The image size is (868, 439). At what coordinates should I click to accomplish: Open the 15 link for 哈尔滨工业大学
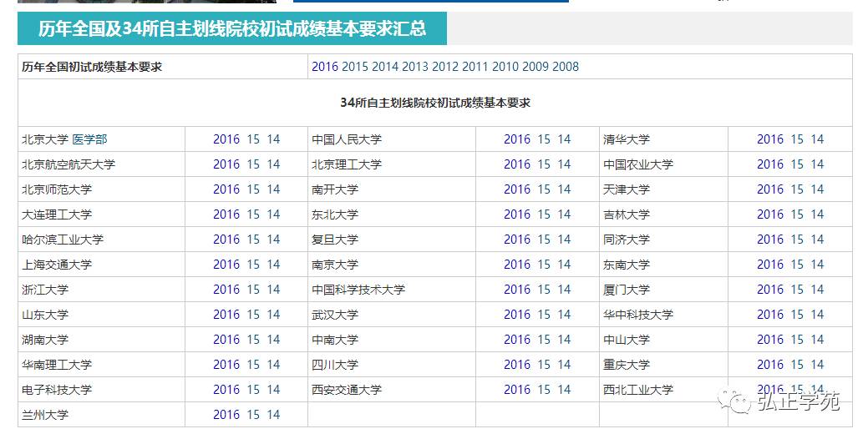click(x=253, y=240)
